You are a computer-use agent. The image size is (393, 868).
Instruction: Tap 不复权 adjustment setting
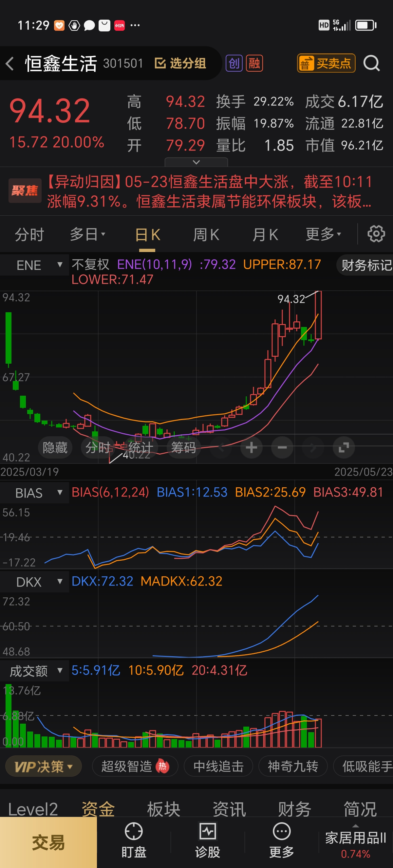[x=91, y=264]
